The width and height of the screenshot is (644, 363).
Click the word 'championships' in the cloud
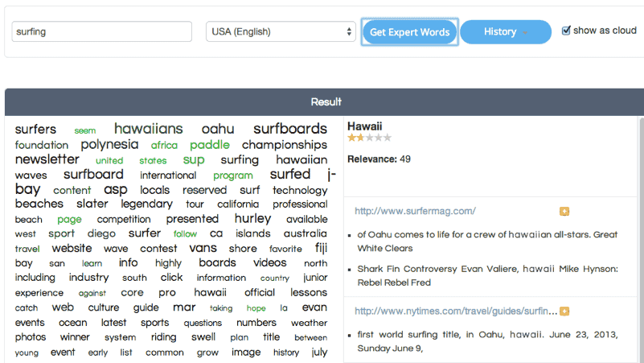tap(285, 145)
